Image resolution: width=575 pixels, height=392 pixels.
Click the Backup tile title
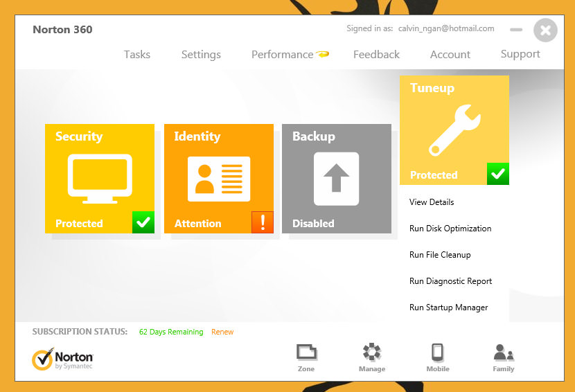point(314,136)
